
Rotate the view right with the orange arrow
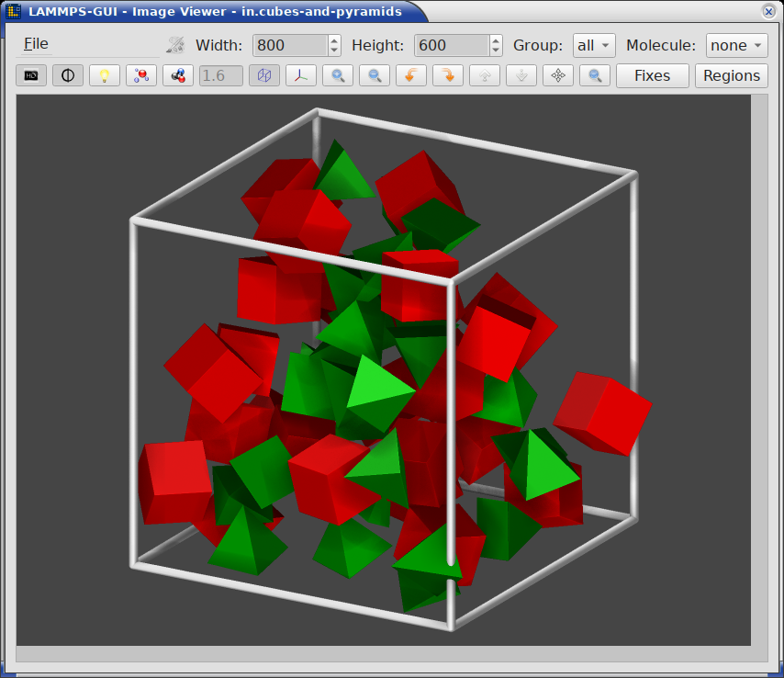click(x=448, y=75)
